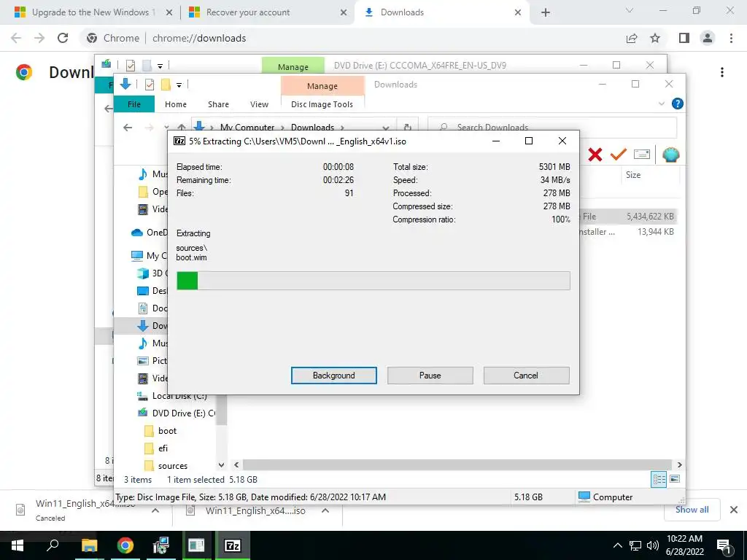The width and height of the screenshot is (747, 560).
Task: Click the green extraction progress bar
Action: click(373, 281)
